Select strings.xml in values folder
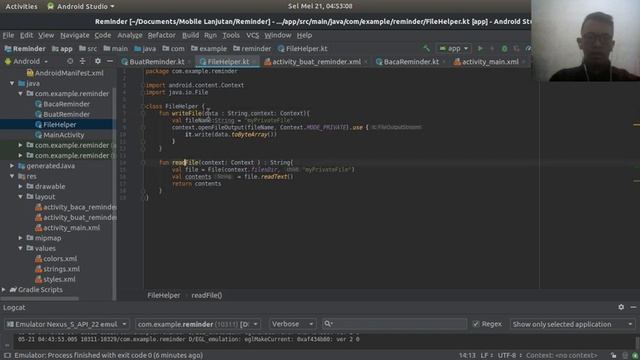This screenshot has width=640, height=360. click(x=58, y=269)
